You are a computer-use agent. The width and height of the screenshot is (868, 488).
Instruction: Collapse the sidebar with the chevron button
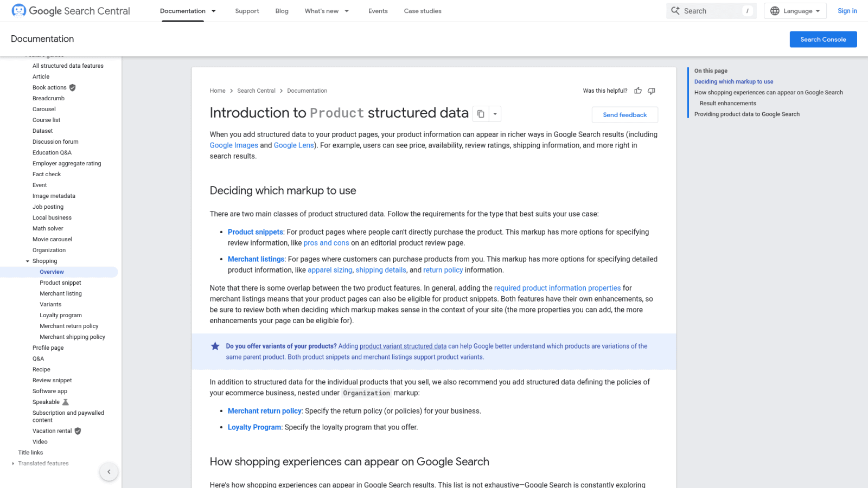tap(108, 472)
